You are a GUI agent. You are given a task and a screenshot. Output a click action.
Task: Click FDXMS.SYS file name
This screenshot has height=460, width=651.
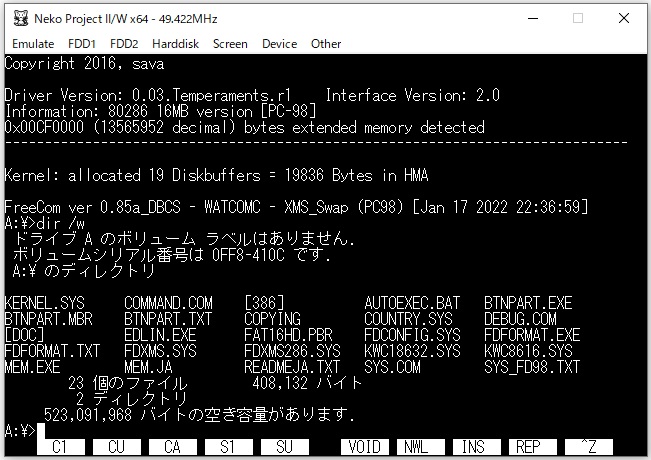click(x=160, y=351)
